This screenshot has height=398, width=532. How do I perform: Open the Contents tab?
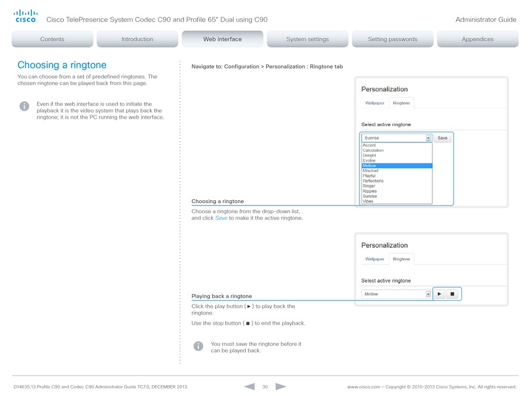pyautogui.click(x=52, y=39)
